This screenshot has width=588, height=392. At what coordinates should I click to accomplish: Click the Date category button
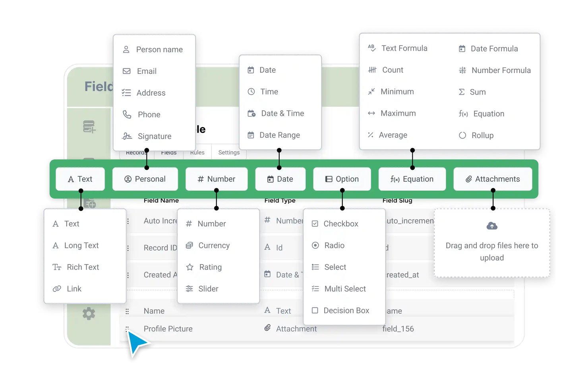[x=280, y=179]
